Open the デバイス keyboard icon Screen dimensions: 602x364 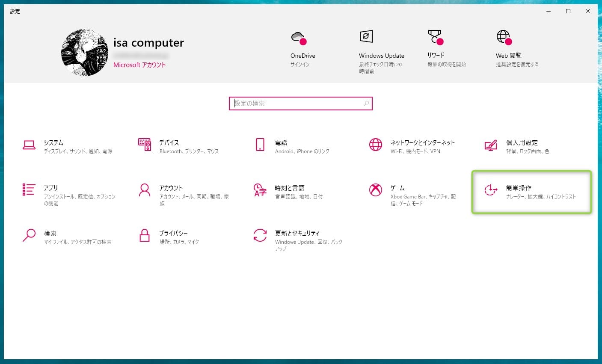pyautogui.click(x=145, y=145)
